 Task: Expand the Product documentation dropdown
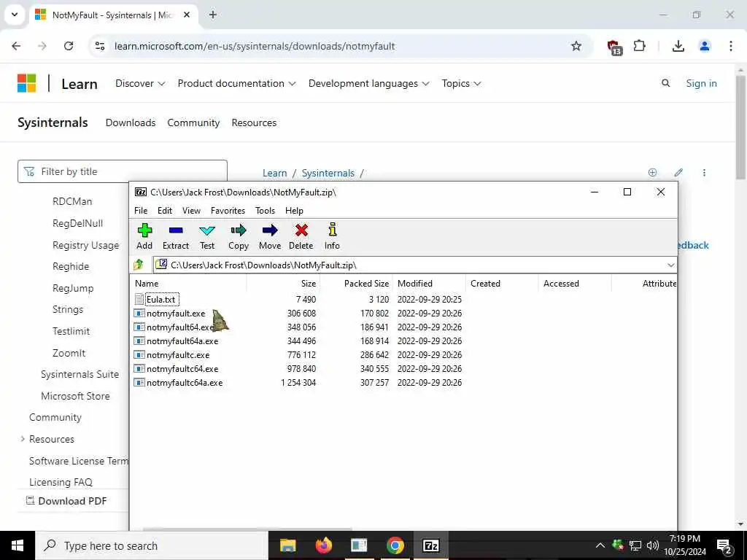pyautogui.click(x=237, y=83)
